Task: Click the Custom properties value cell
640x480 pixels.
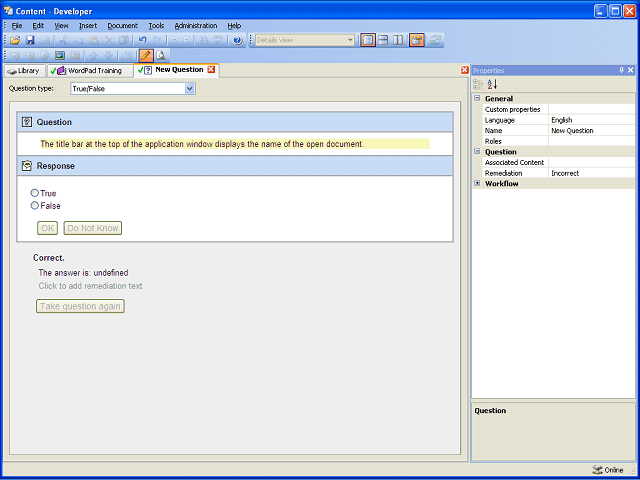Action: tap(591, 109)
